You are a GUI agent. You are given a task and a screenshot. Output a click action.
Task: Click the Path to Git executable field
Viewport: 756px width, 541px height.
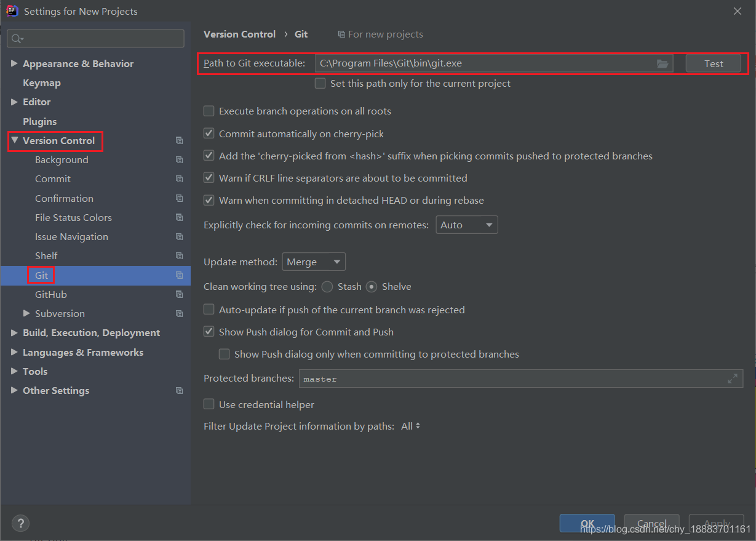494,63
